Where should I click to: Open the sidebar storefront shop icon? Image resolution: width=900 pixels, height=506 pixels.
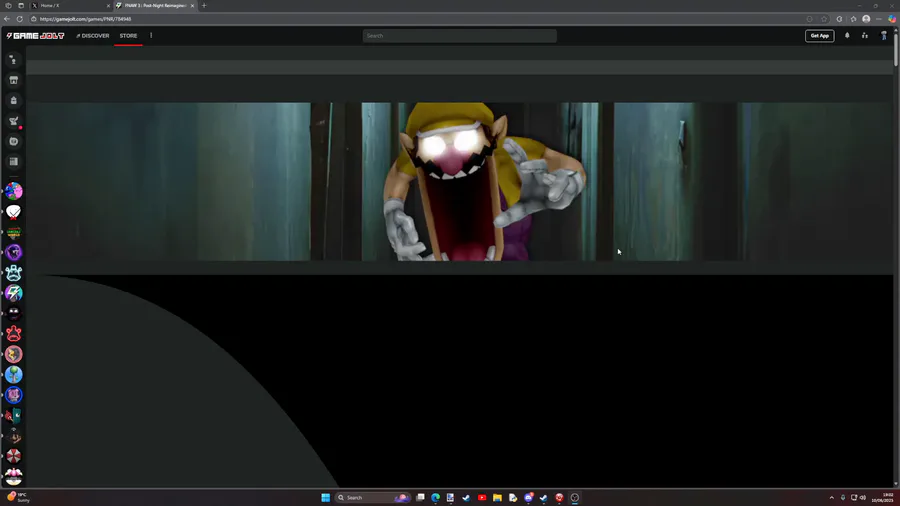(x=14, y=80)
